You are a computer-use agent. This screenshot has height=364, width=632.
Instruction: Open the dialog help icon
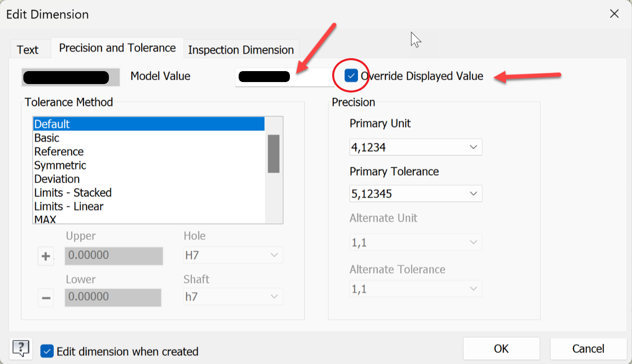point(21,349)
